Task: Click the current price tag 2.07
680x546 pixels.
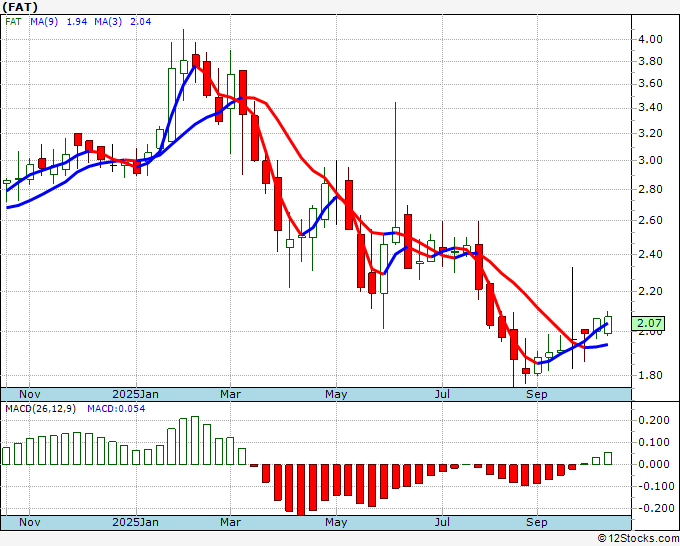Action: 648,323
